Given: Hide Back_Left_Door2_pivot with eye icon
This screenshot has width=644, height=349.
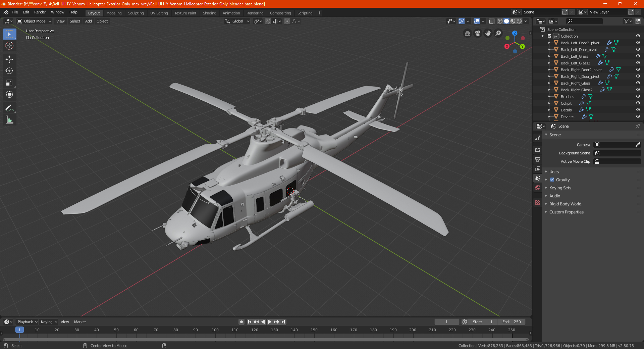Looking at the screenshot, I should [x=638, y=43].
